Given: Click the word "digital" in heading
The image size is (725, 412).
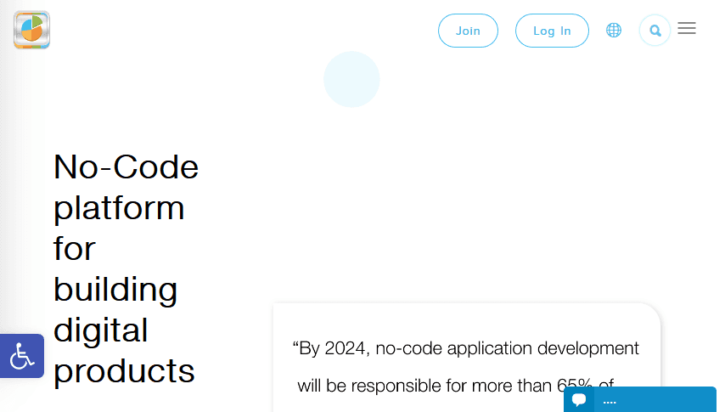Looking at the screenshot, I should tap(100, 330).
